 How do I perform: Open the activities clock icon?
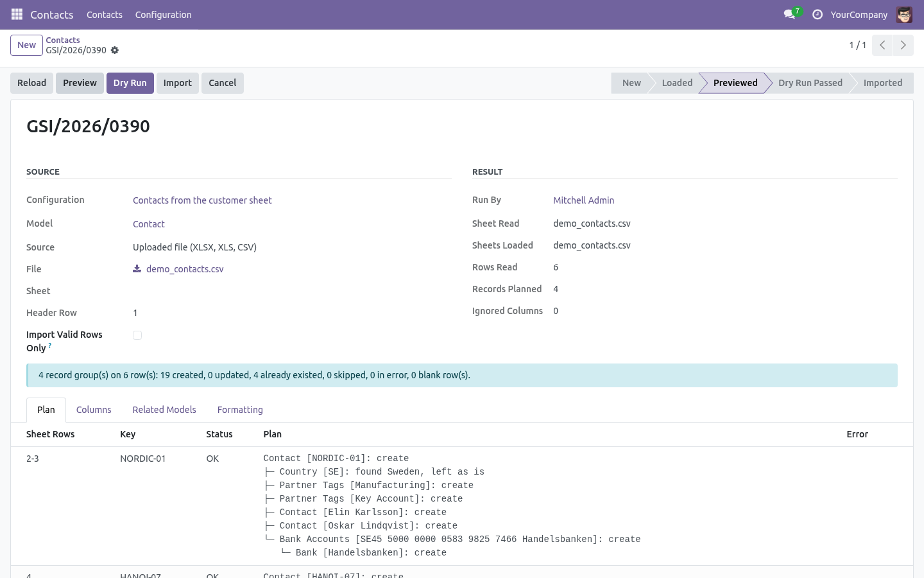817,14
